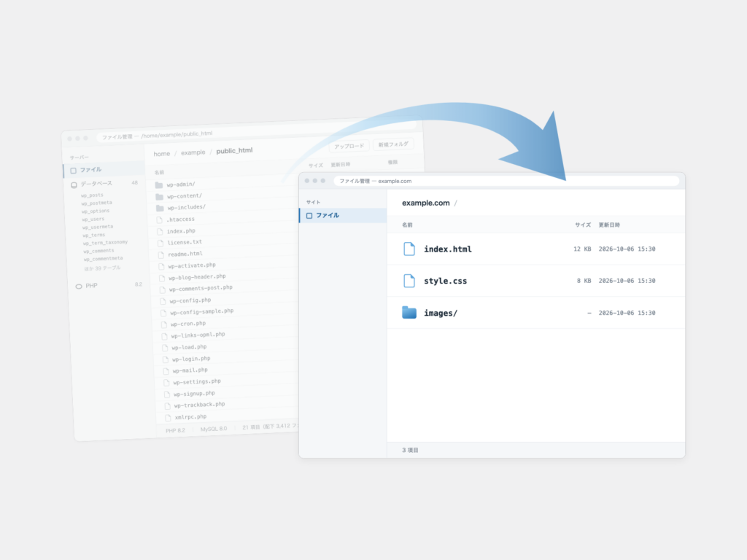Sort by 名前 column in front window
This screenshot has height=560, width=747.
click(x=407, y=225)
